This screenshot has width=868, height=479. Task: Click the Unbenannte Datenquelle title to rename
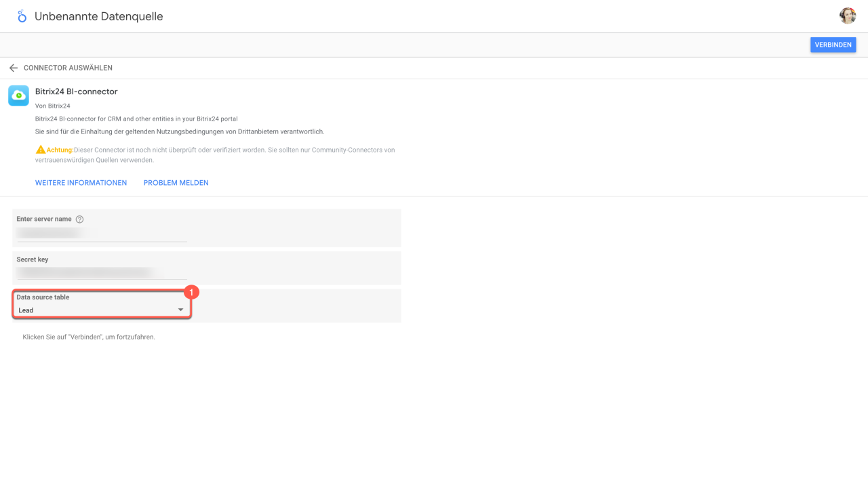(99, 16)
